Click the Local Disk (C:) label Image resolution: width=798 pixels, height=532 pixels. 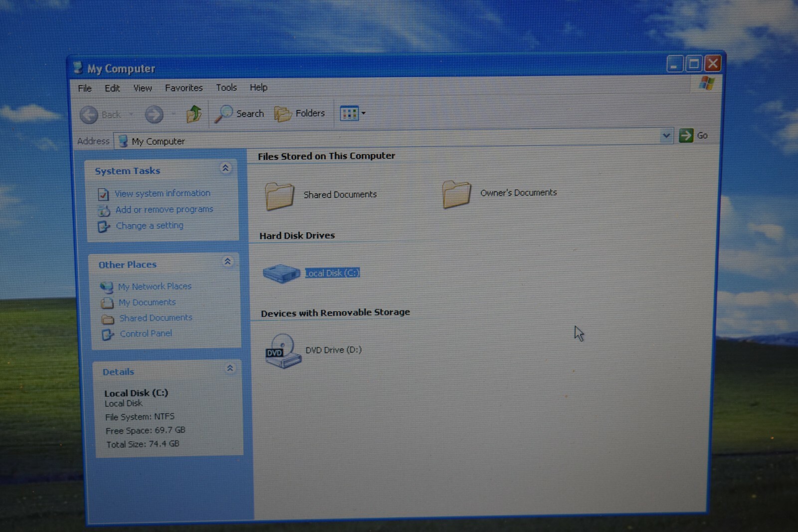coord(332,273)
